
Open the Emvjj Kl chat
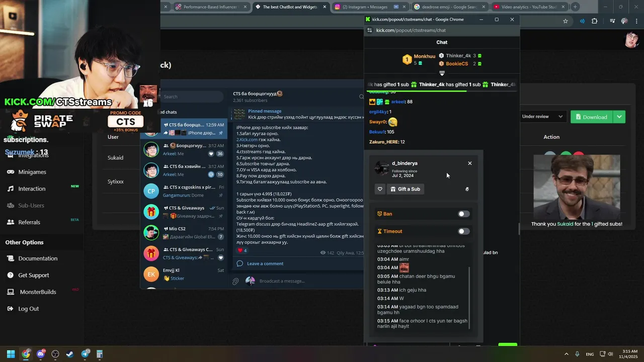tap(185, 274)
